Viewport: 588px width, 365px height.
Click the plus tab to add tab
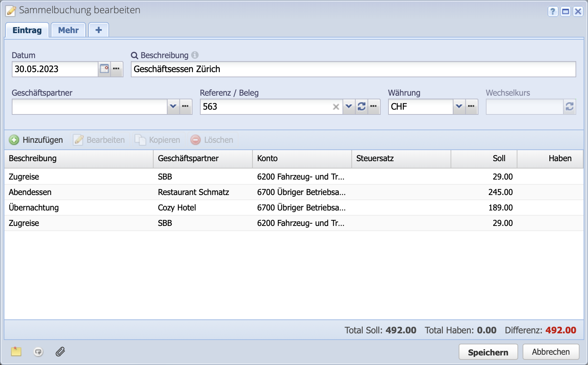98,30
